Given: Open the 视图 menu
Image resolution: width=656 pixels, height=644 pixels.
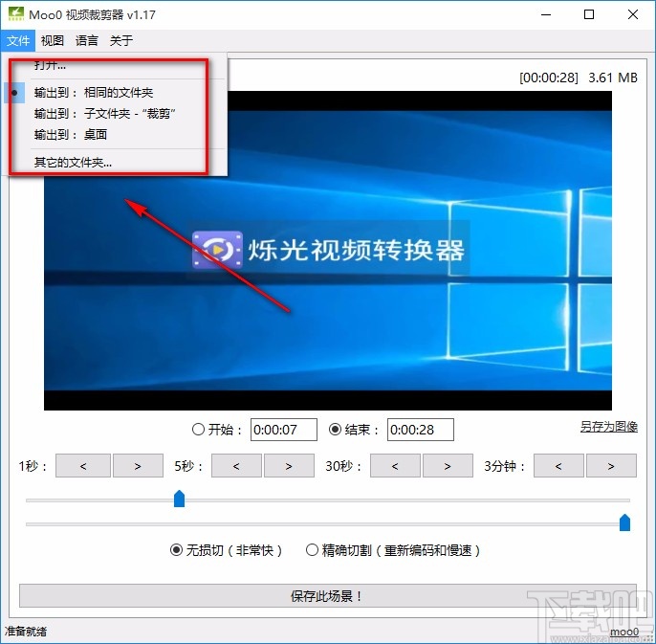Looking at the screenshot, I should pos(53,40).
